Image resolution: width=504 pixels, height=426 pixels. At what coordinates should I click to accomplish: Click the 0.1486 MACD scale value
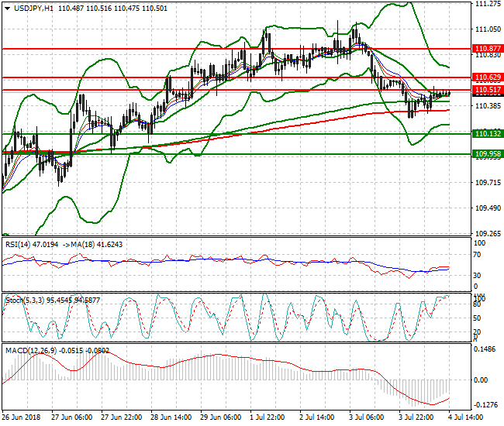pos(487,349)
